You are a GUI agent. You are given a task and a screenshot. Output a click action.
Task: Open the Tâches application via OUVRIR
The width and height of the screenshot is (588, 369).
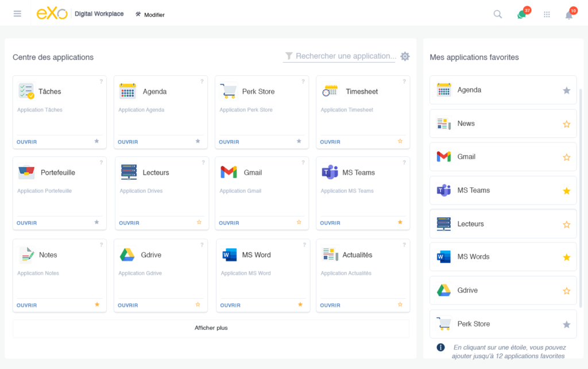coord(26,142)
